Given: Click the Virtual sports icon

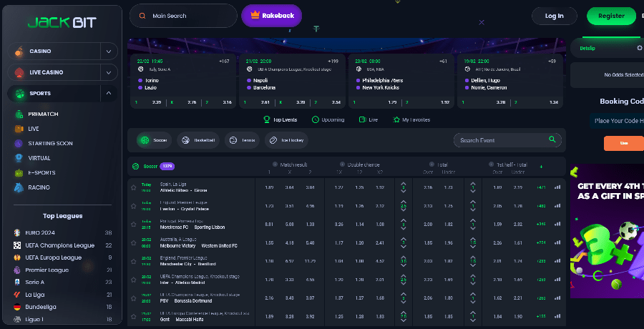Looking at the screenshot, I should [19, 158].
